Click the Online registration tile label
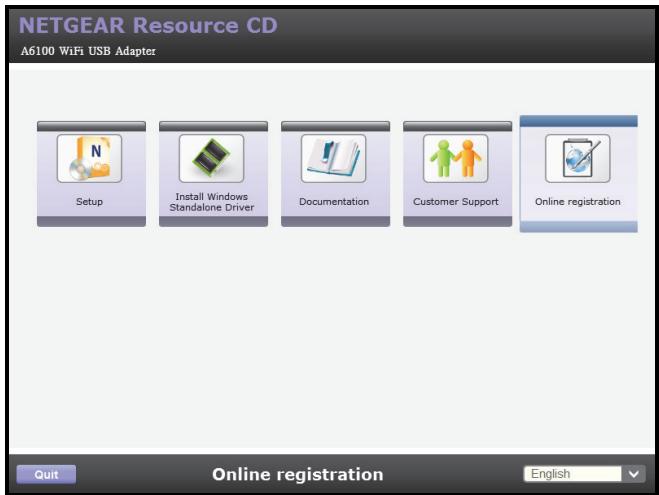 [x=578, y=202]
